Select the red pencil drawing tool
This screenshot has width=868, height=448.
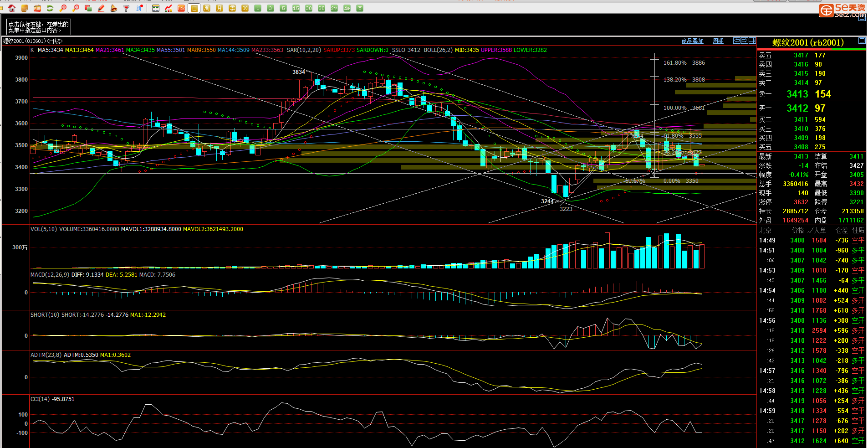click(x=101, y=8)
